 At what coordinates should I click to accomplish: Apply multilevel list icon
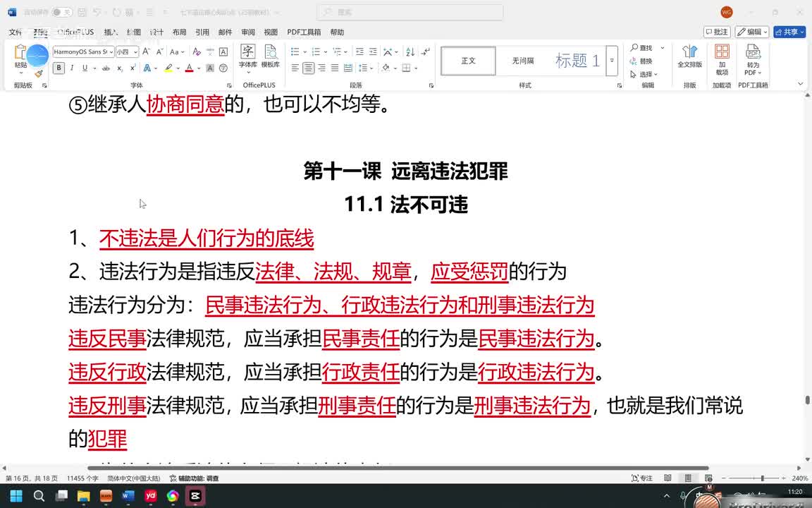[337, 52]
